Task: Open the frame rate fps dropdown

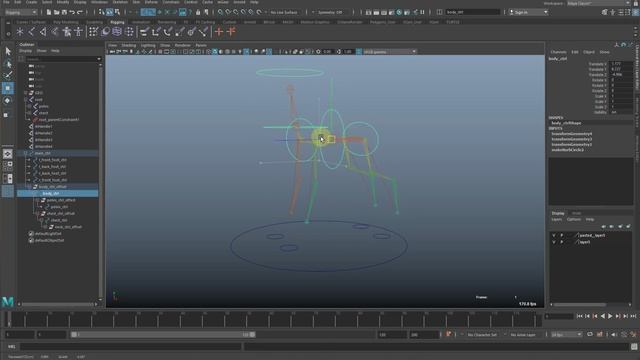Action: tap(566, 334)
